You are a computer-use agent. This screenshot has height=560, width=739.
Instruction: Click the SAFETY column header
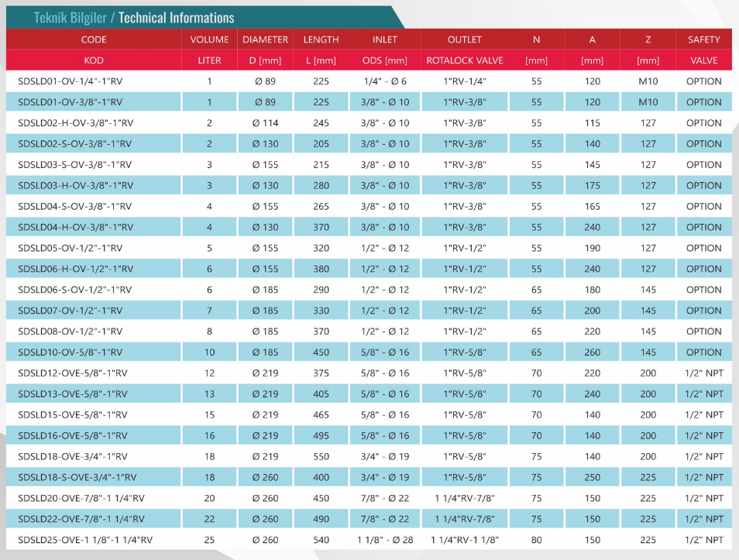(704, 40)
